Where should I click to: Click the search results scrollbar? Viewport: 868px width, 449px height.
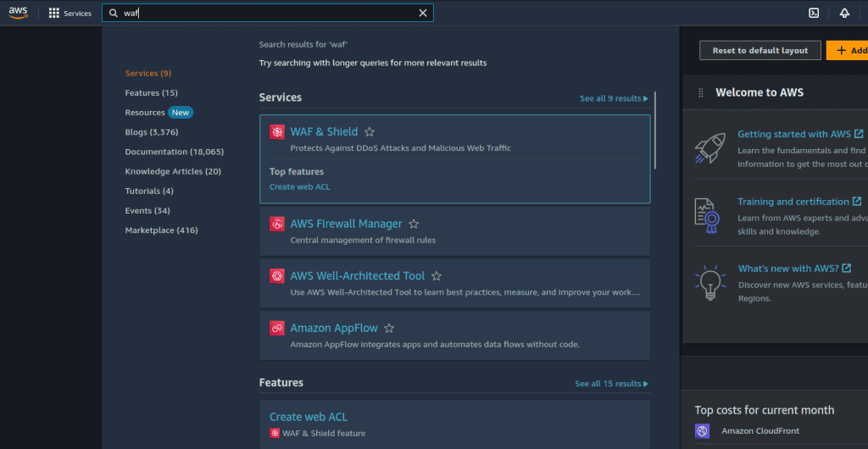point(655,130)
